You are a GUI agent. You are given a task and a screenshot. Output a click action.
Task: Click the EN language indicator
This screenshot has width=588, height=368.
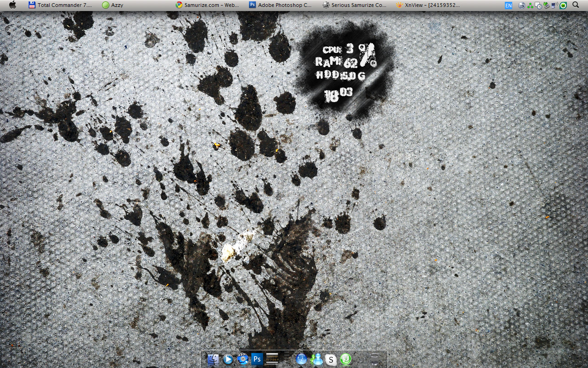(509, 6)
